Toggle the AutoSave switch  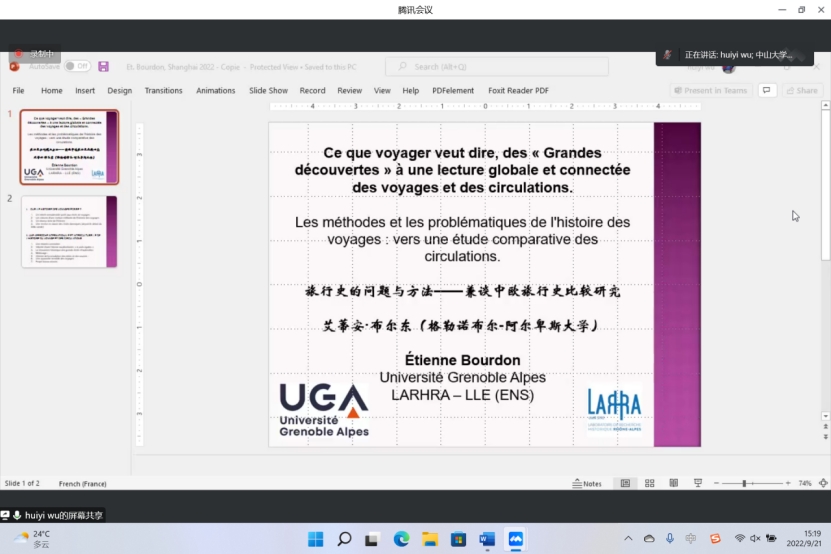[76, 66]
